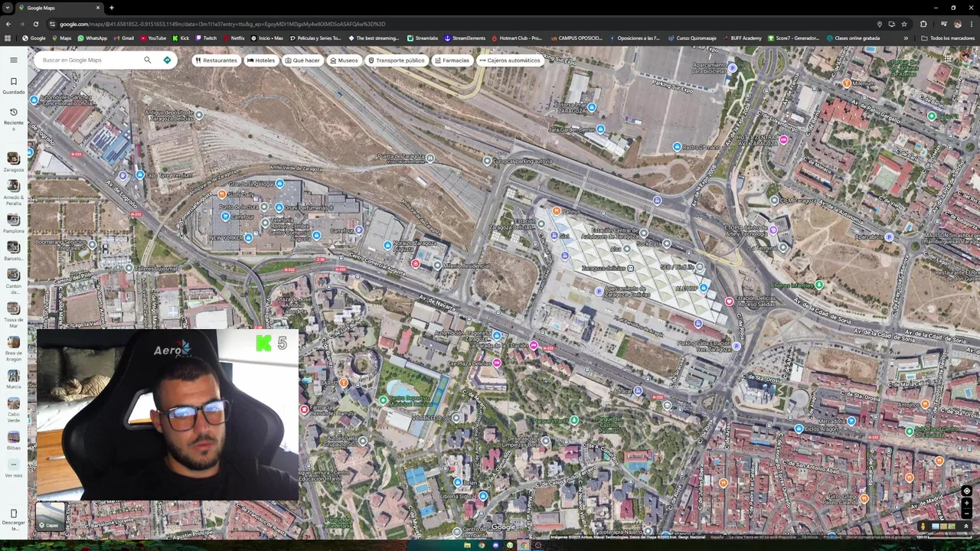Select the Museos filter chip
The width and height of the screenshot is (980, 551).
pos(344,60)
